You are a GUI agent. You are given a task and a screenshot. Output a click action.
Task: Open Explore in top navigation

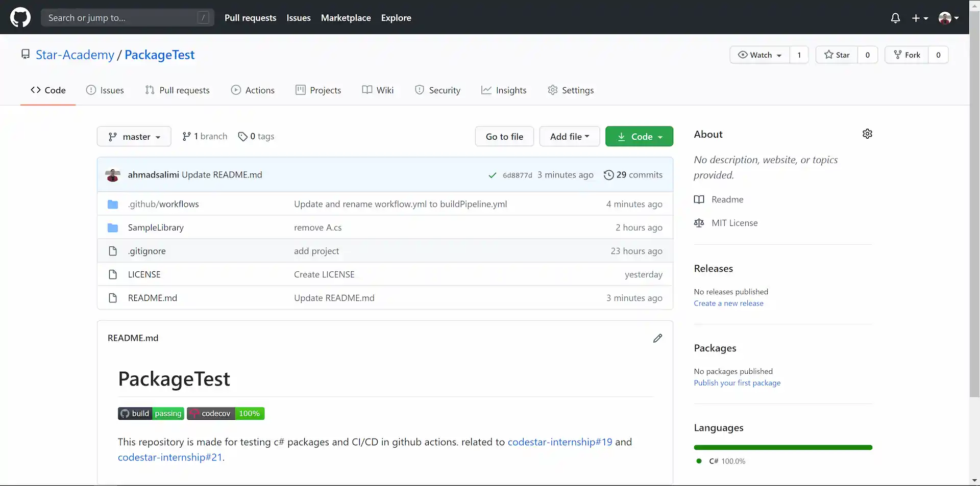(x=396, y=18)
